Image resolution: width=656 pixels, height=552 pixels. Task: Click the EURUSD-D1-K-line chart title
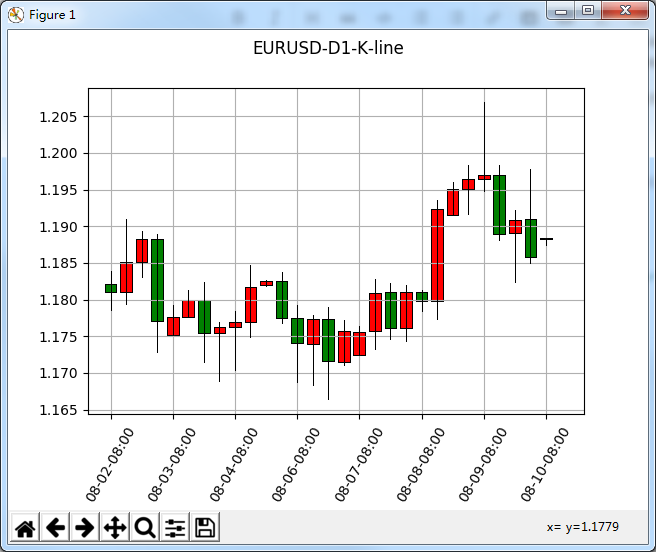[x=328, y=48]
